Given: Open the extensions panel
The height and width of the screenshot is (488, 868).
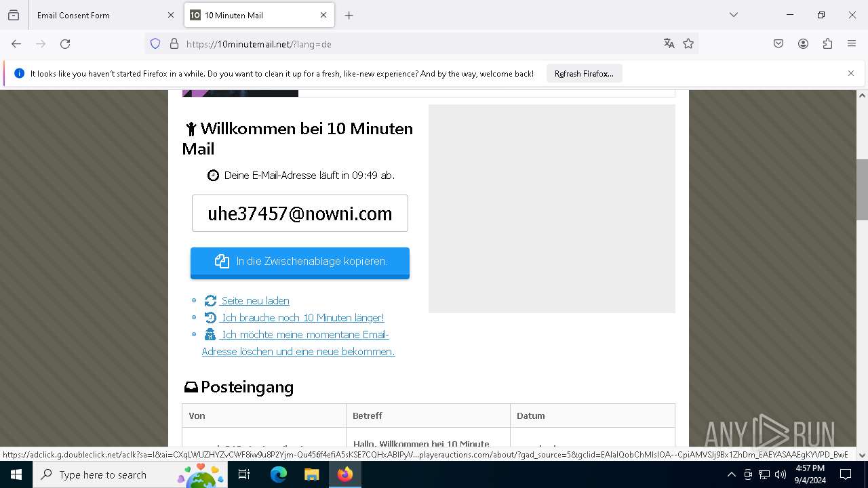Looking at the screenshot, I should click(x=827, y=44).
